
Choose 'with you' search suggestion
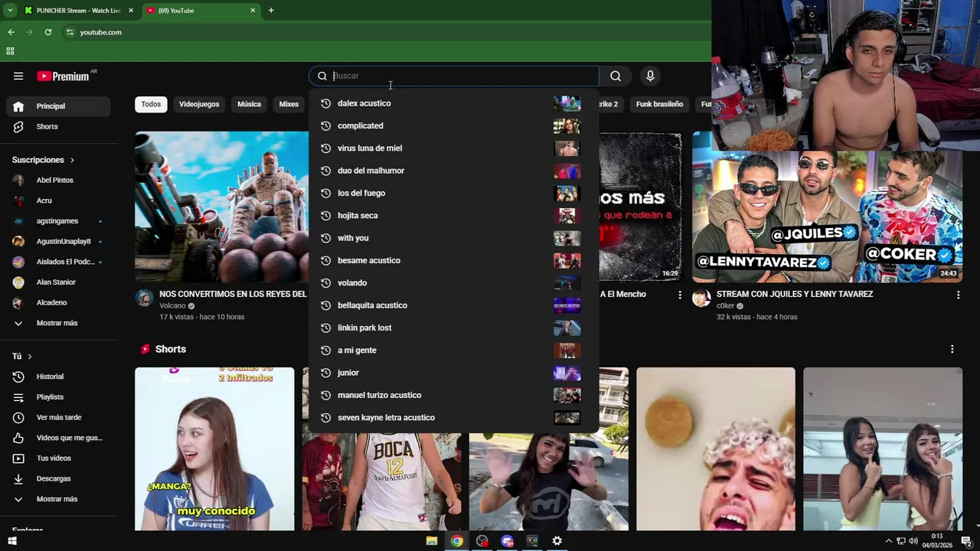click(x=453, y=238)
